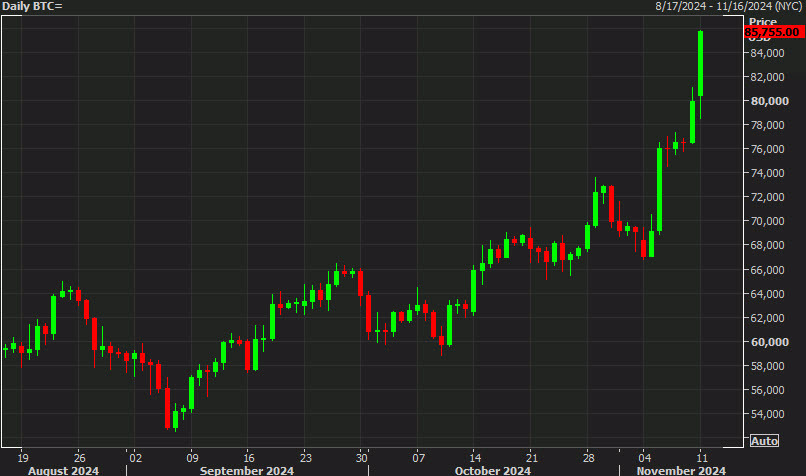Click the October 2024 month label

pos(491,470)
